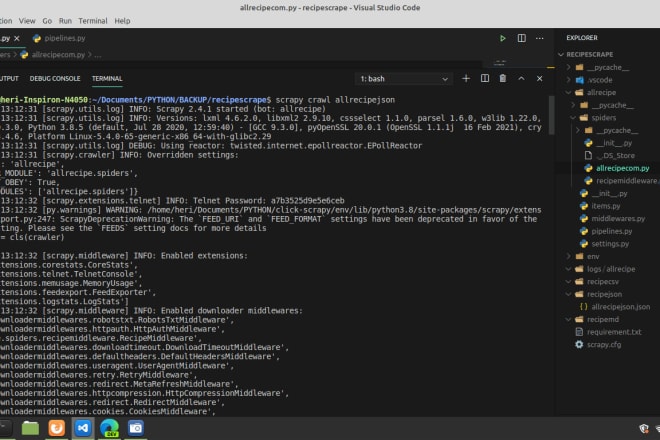Image resolution: width=660 pixels, height=440 pixels.
Task: Click the EXPLORER panel title
Action: (582, 38)
